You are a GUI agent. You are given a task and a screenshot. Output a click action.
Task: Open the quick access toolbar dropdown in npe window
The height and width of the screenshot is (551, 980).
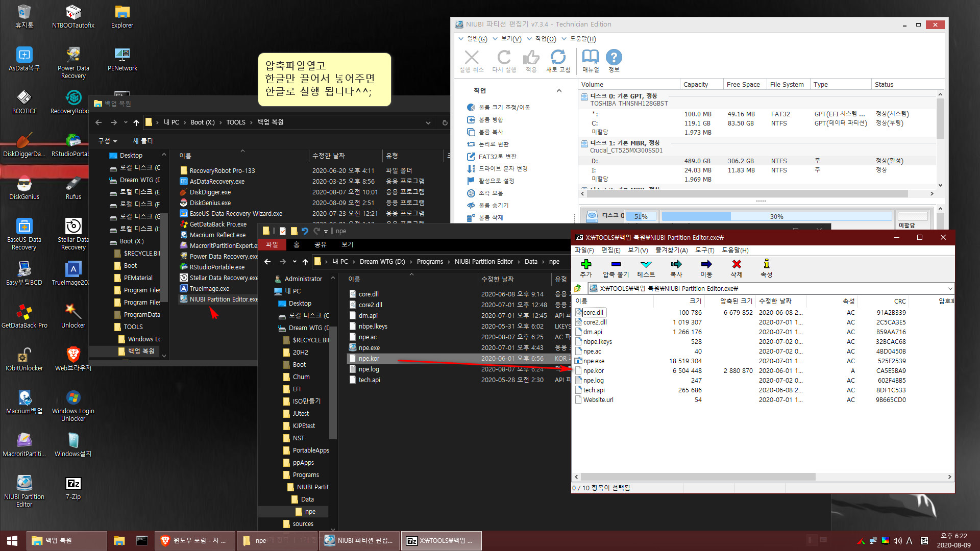pos(326,231)
